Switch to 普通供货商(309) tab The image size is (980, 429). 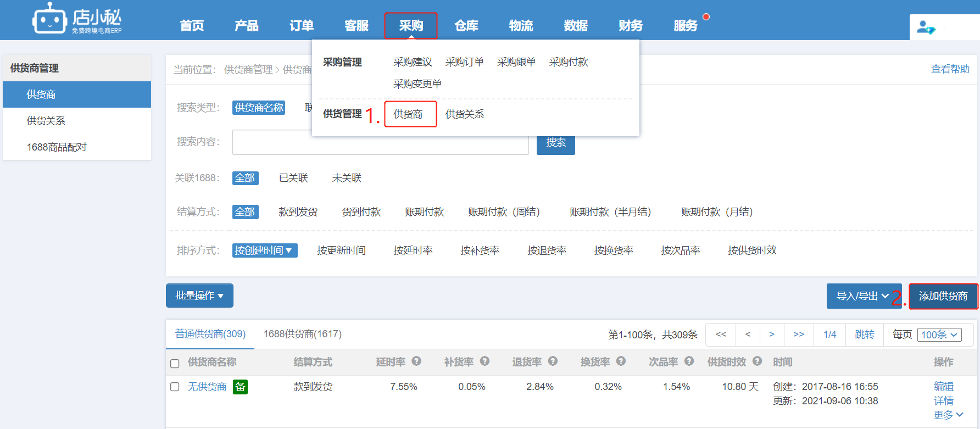(210, 334)
